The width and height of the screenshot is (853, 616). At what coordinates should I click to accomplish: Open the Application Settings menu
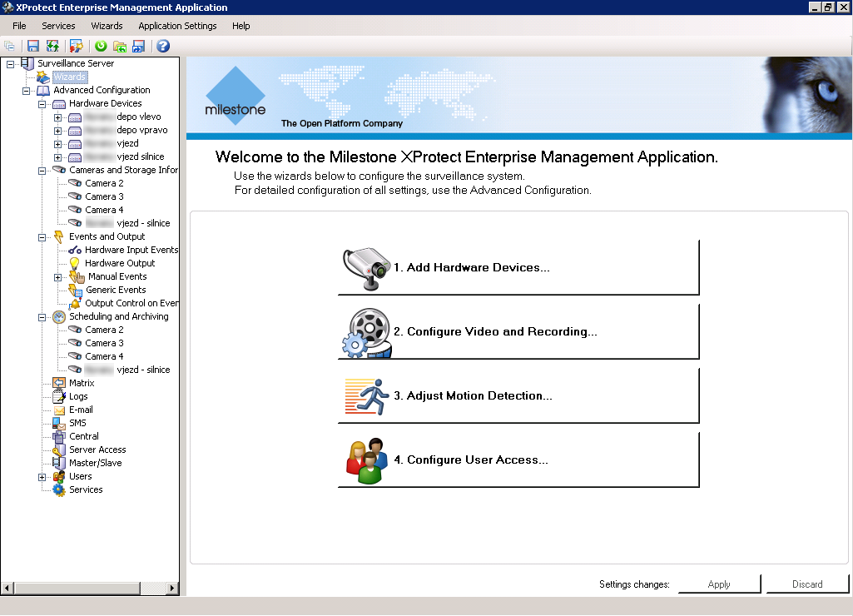(177, 26)
